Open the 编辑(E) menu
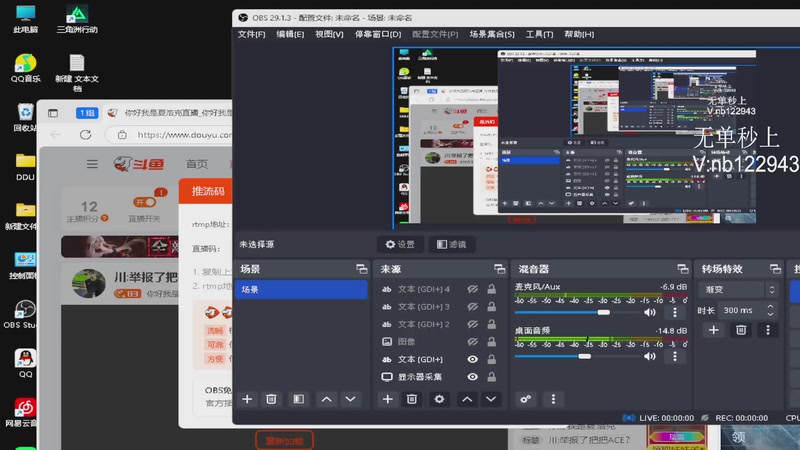Screen dimensions: 800x450 [290, 34]
